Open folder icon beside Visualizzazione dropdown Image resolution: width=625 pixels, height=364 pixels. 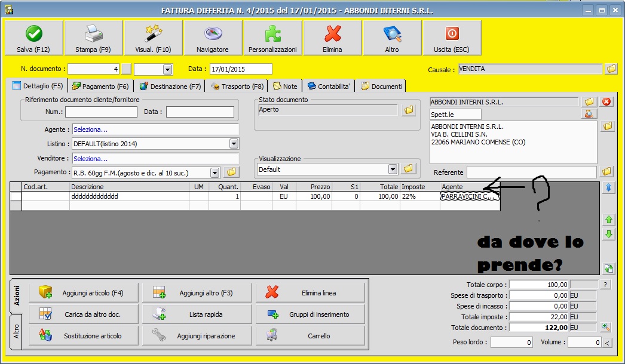pyautogui.click(x=408, y=168)
